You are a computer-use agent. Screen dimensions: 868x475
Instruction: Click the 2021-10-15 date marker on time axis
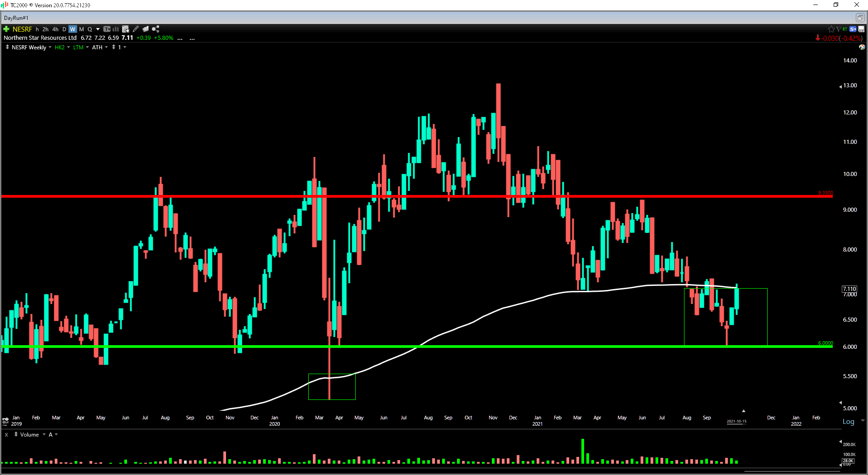pyautogui.click(x=736, y=422)
